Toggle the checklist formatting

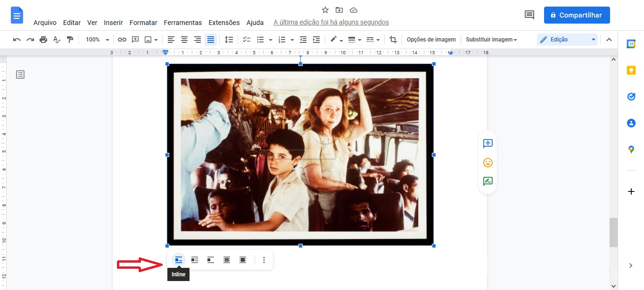247,40
